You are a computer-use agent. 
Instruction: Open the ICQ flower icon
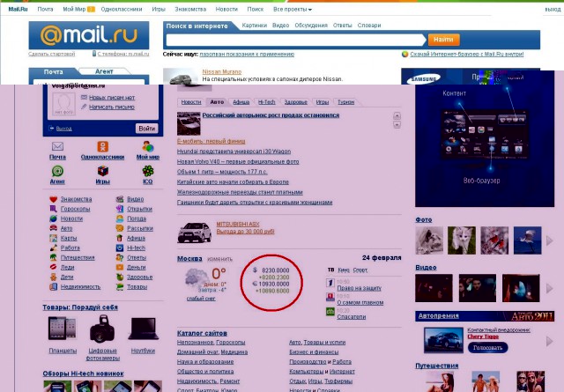point(148,171)
